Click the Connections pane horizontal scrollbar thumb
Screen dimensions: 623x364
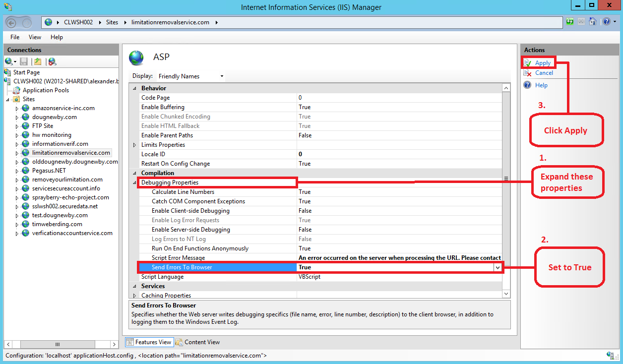point(57,344)
